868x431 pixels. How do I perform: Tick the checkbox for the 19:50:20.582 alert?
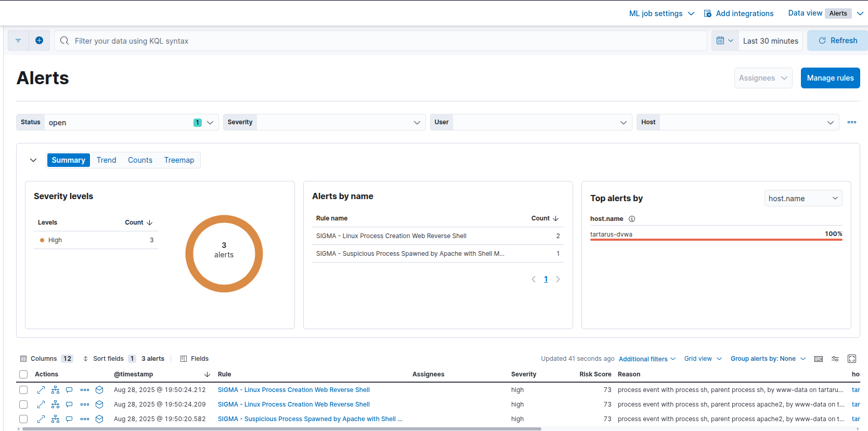(x=23, y=419)
